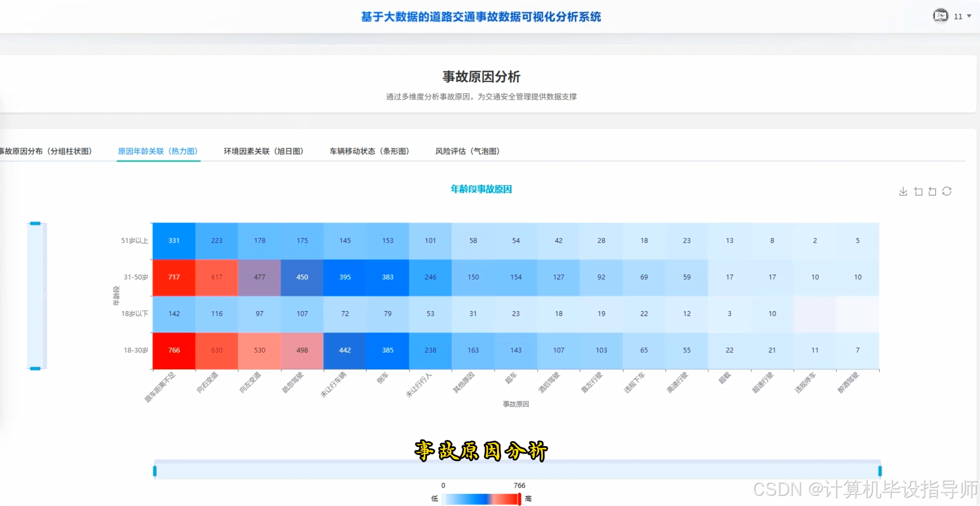Download the heatmap chart as an image

903,191
